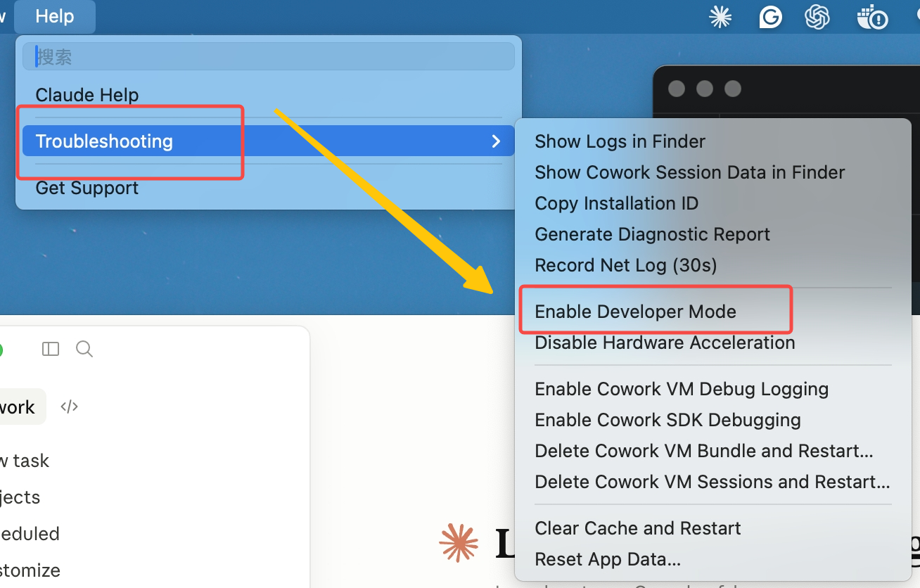Select Enable Cowork VM Debug Logging

[682, 389]
